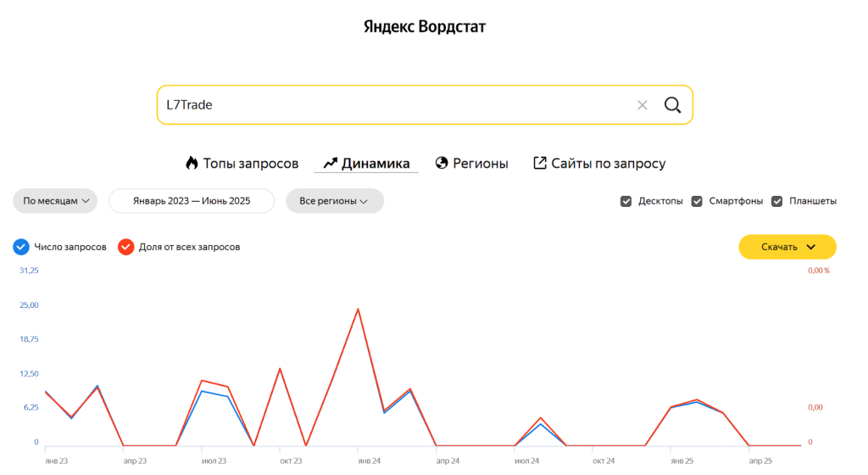Disable the Планшеты checkbox
The image size is (868, 475).
776,201
